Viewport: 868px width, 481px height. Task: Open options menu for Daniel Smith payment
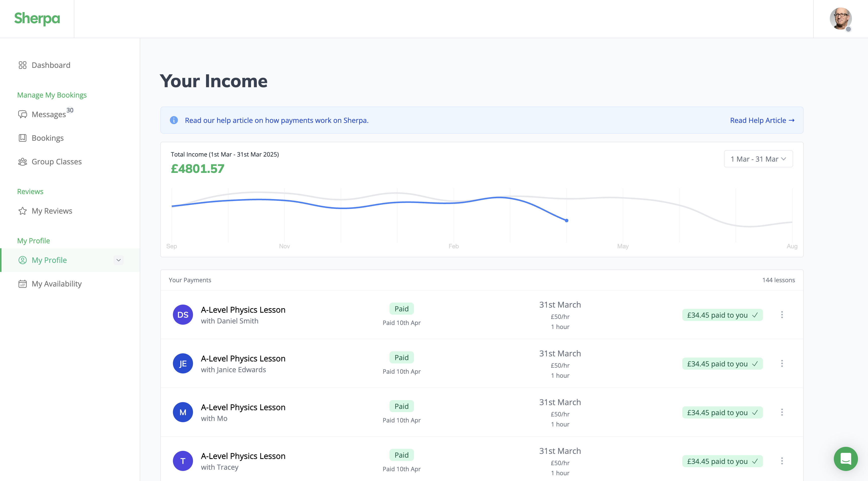click(x=782, y=315)
